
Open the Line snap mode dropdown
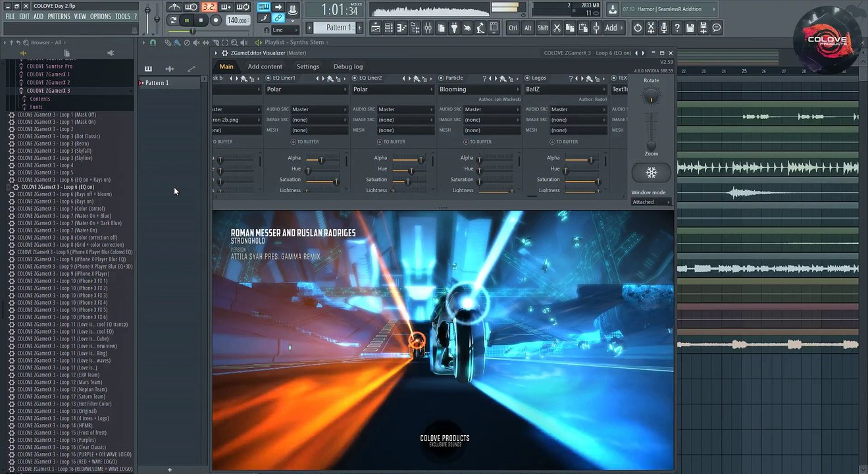285,30
